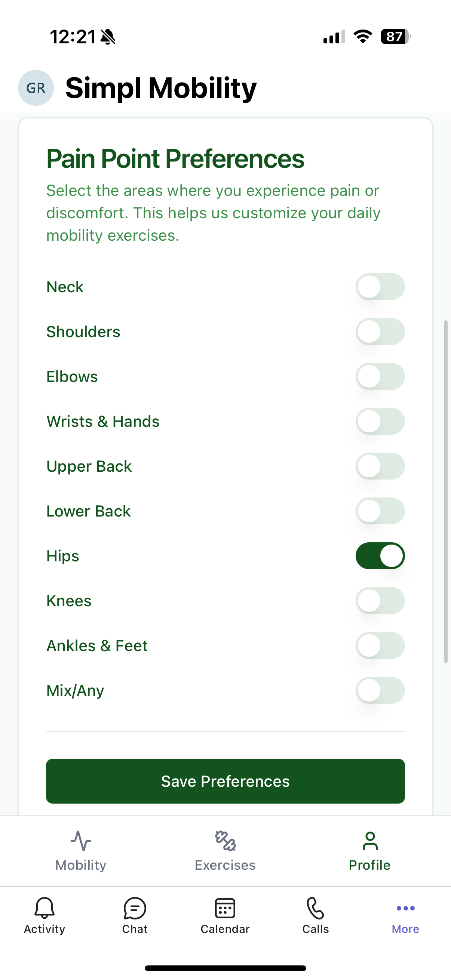
Task: Tap the More three-dots icon
Action: (406, 908)
